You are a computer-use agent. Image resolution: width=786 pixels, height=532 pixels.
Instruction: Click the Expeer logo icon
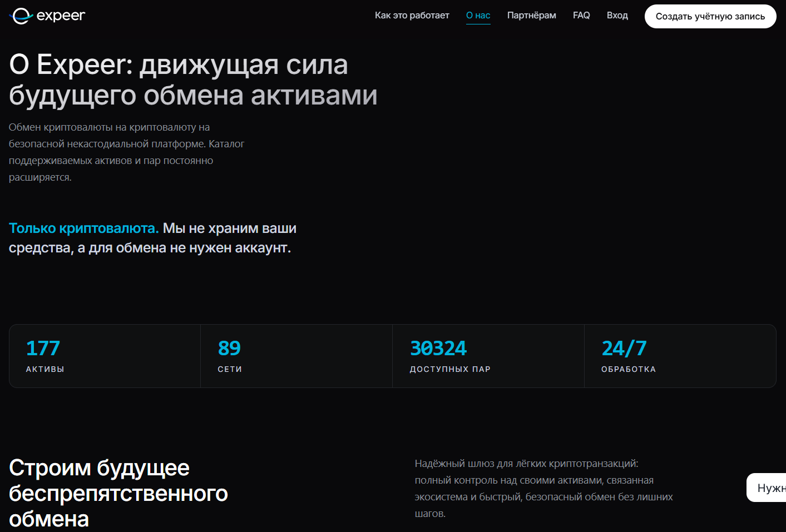[22, 16]
